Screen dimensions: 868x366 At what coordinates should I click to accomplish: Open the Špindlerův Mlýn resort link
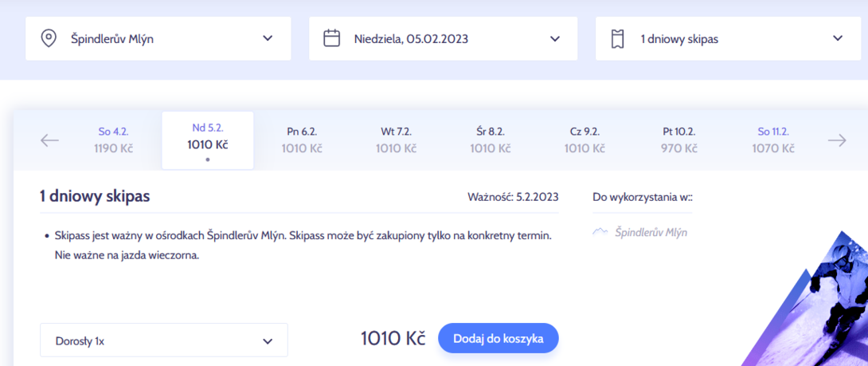point(651,232)
